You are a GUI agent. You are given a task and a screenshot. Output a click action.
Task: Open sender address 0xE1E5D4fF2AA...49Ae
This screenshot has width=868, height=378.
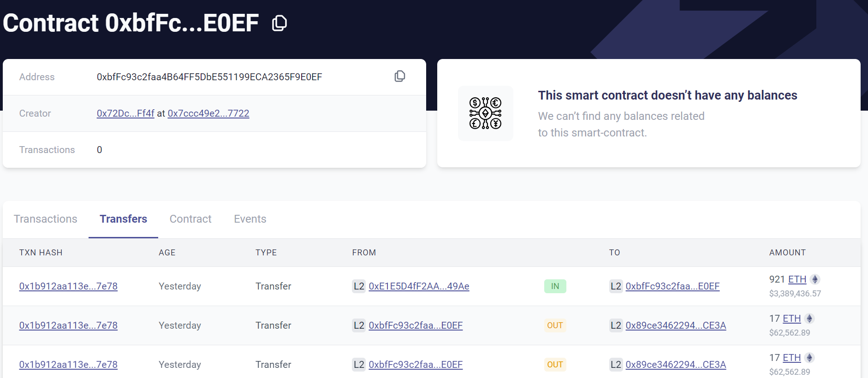point(419,286)
